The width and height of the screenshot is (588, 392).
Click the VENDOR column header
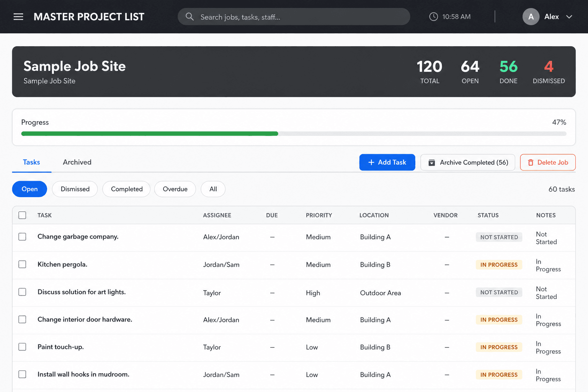click(445, 215)
